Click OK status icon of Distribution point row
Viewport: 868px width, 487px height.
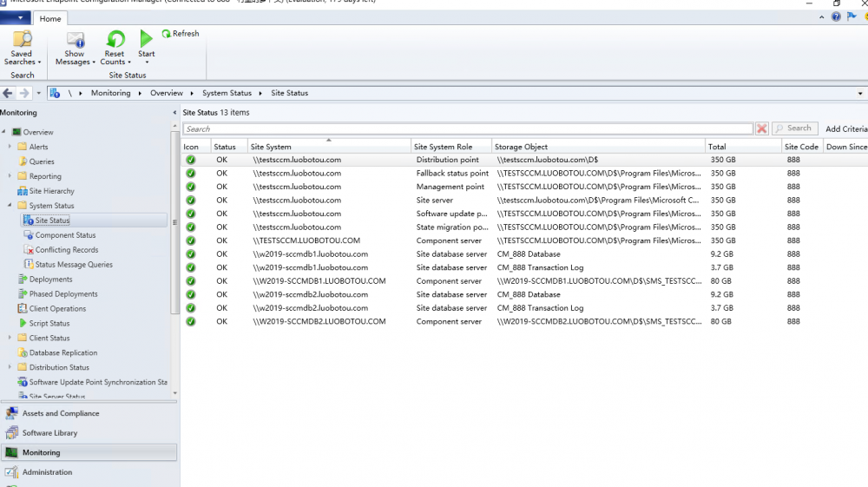[191, 160]
